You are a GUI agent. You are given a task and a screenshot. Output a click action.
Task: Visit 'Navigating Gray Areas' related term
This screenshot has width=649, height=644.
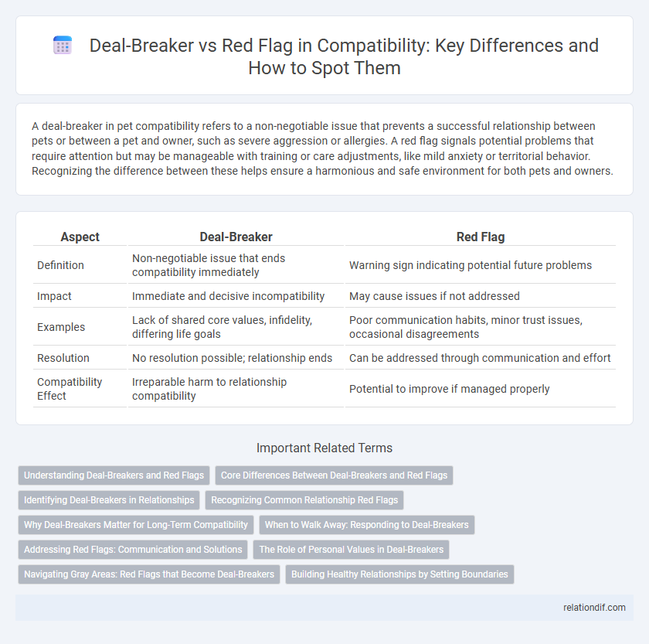click(x=149, y=574)
